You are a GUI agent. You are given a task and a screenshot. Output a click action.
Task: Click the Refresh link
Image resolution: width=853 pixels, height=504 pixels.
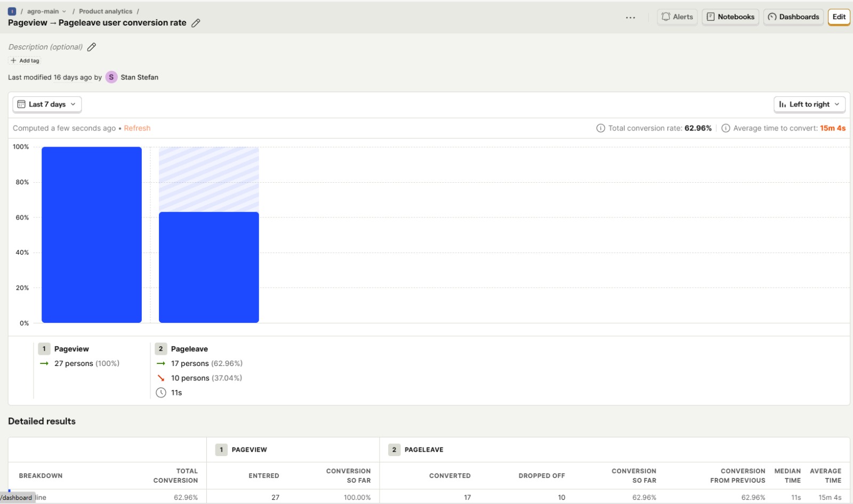click(x=137, y=128)
